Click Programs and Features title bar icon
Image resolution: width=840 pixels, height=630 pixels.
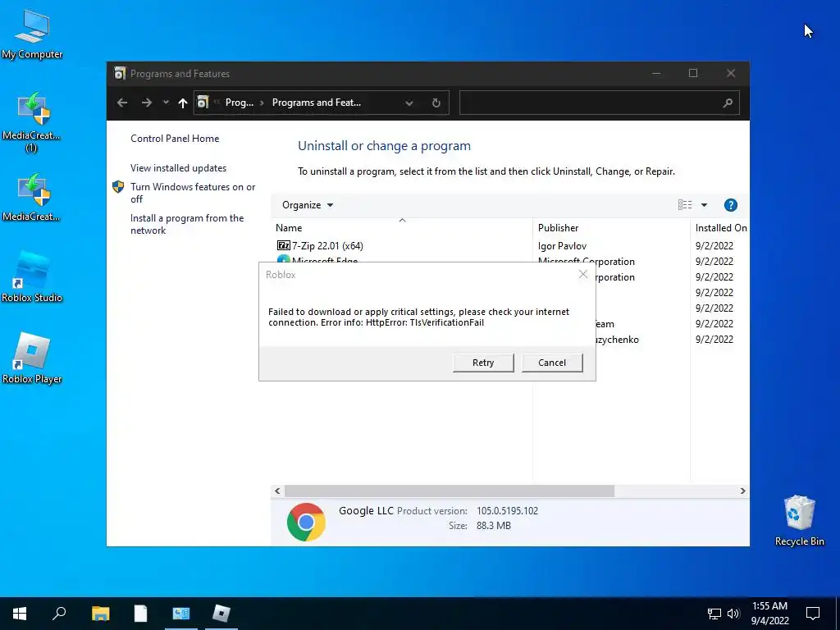tap(120, 73)
